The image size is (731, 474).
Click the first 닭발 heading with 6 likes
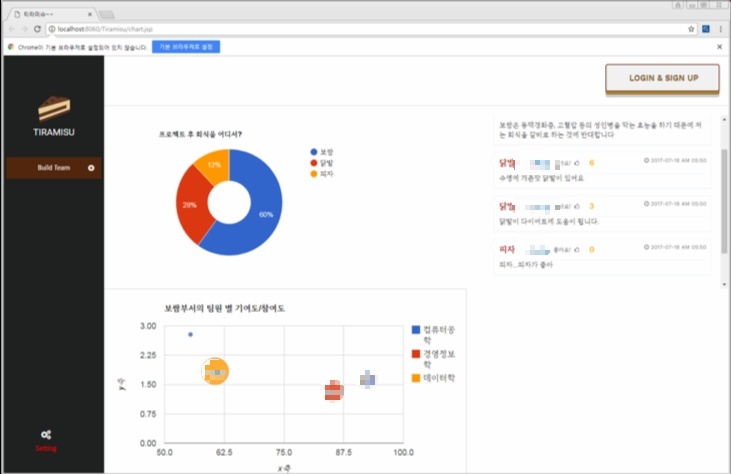point(507,163)
